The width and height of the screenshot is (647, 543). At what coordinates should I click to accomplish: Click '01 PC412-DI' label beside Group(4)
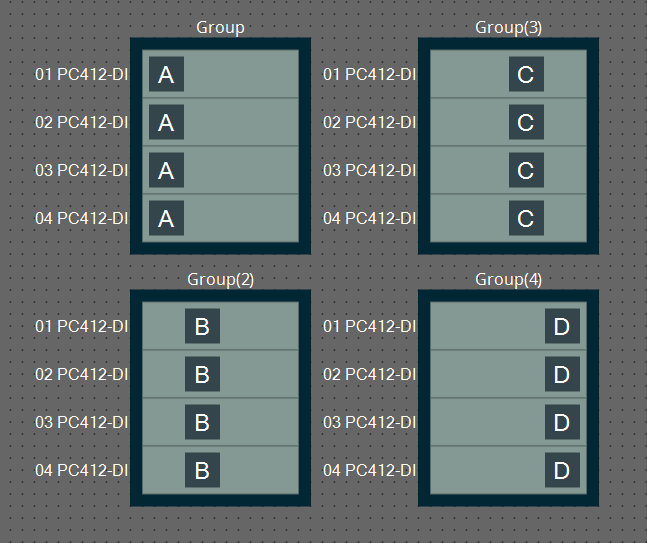pos(369,326)
